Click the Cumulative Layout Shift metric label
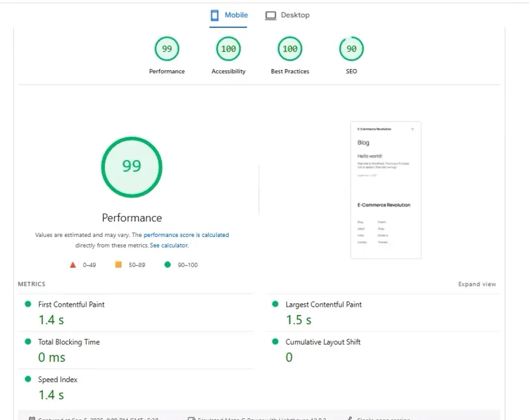Screen dimensions: 529x420 coord(323,342)
